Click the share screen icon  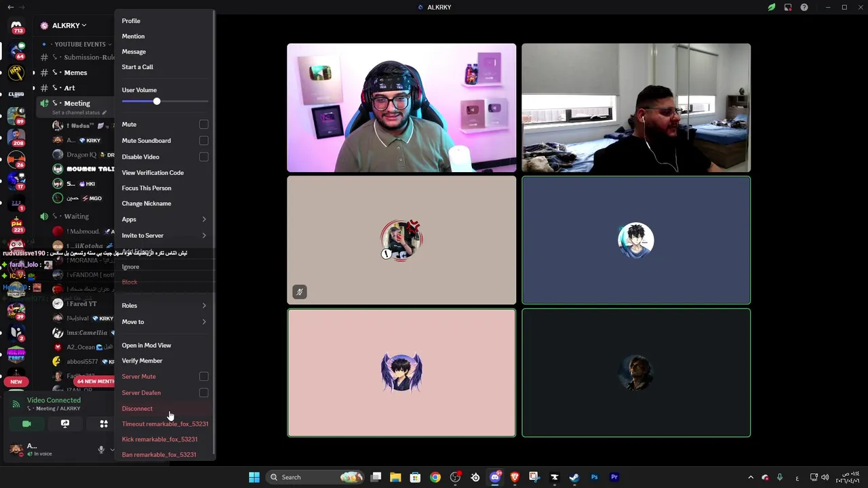click(x=65, y=424)
